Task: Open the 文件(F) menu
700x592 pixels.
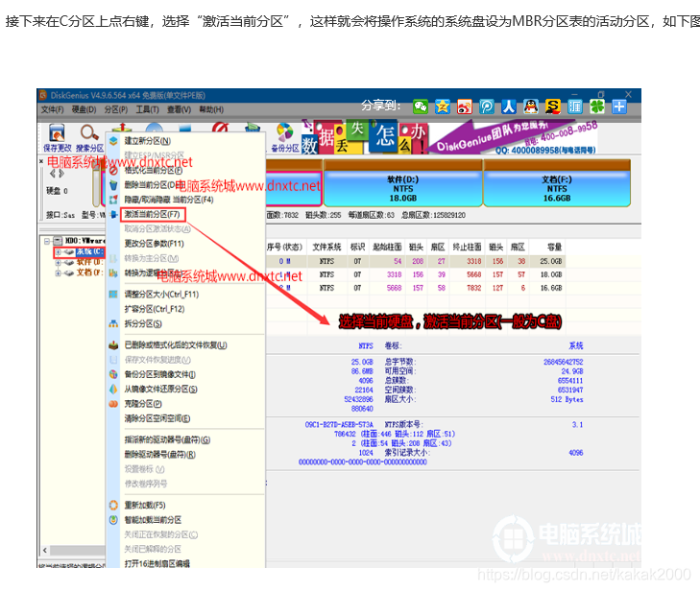Action: (x=52, y=109)
